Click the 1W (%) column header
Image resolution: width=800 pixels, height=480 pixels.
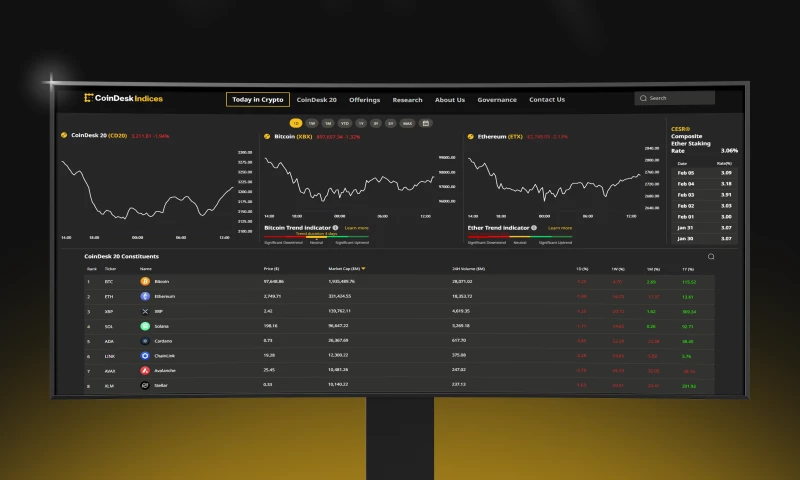point(618,269)
